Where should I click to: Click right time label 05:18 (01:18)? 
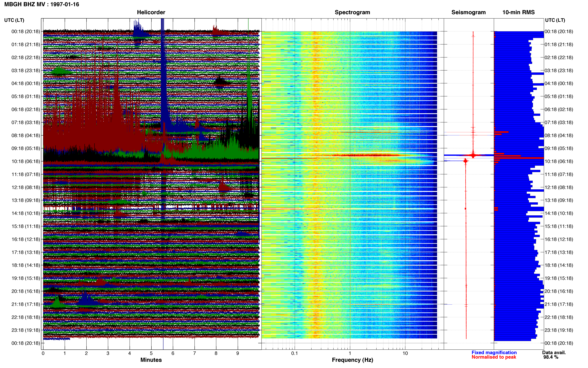559,96
